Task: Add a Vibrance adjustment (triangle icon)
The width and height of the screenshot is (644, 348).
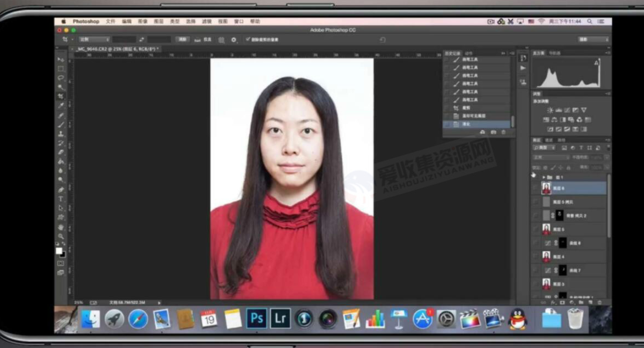Action: coord(584,110)
